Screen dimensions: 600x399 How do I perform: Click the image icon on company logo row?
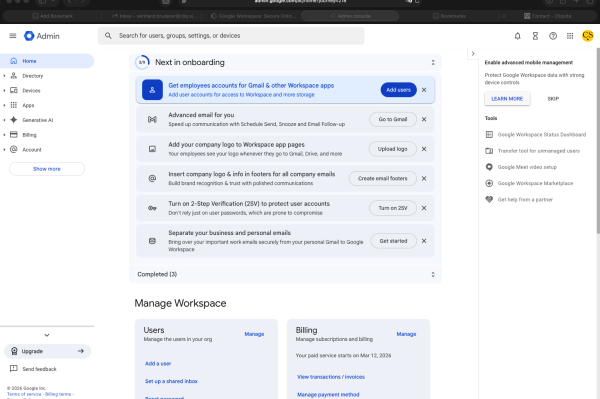(x=152, y=149)
